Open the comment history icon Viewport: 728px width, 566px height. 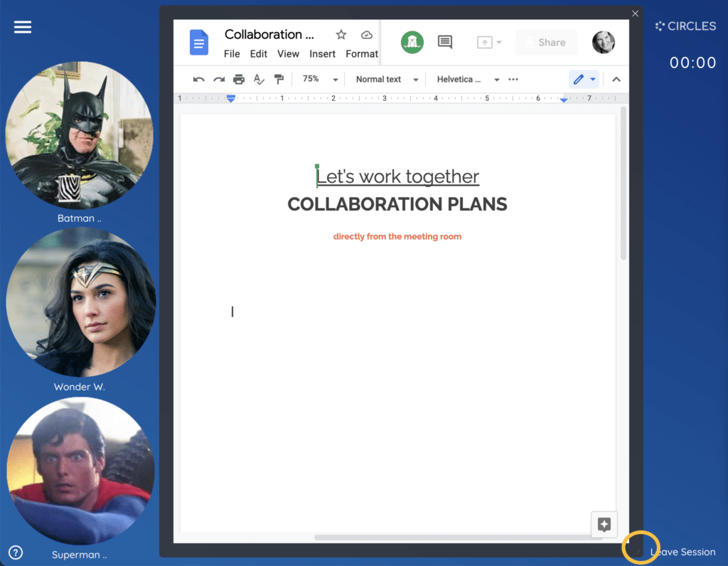click(445, 42)
